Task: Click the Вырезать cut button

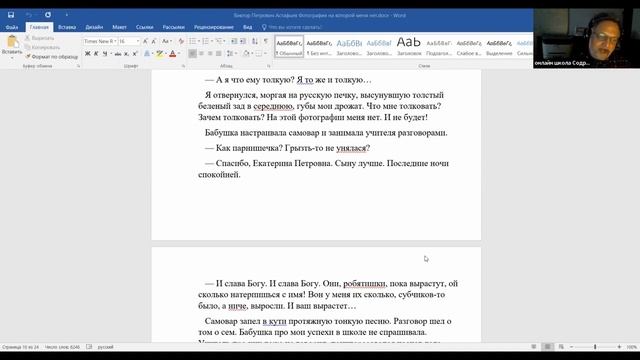Action: (x=40, y=38)
